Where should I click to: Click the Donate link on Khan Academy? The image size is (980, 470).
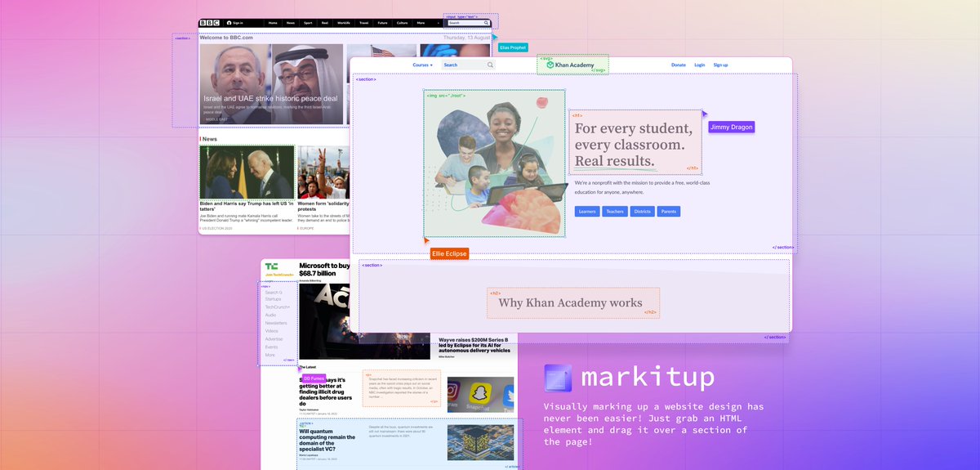click(679, 65)
